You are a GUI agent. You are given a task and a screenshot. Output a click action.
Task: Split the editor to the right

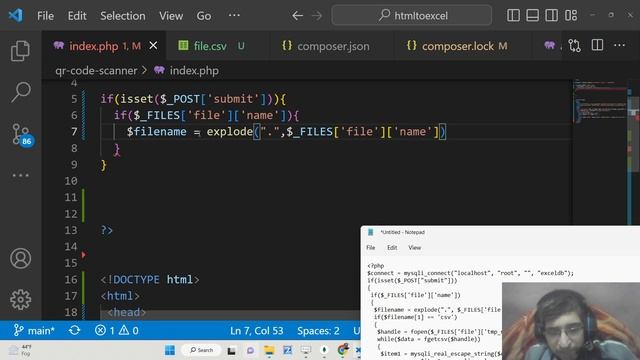[597, 45]
